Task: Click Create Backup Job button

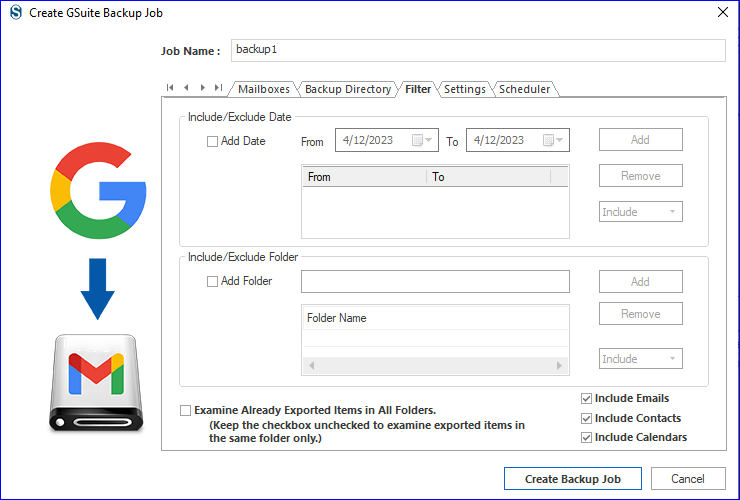Action: pos(572,479)
